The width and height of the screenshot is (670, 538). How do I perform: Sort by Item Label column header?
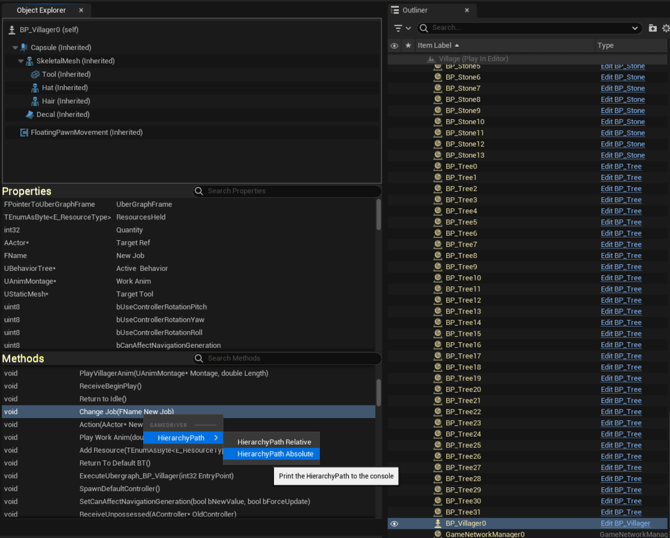504,45
